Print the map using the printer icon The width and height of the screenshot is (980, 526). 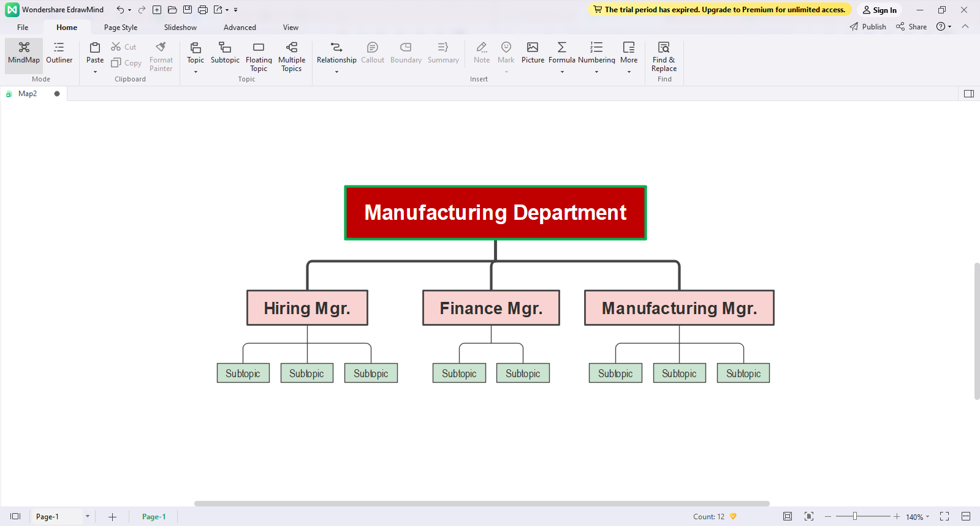[203, 10]
